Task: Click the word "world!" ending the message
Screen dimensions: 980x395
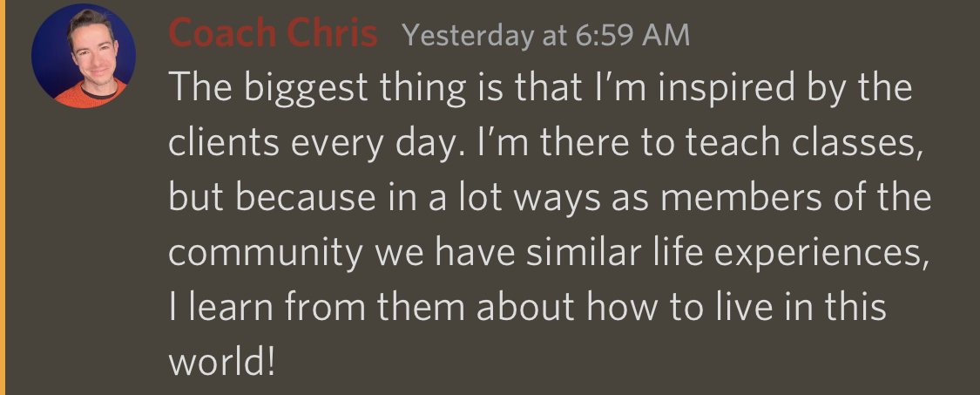Action: (222, 362)
